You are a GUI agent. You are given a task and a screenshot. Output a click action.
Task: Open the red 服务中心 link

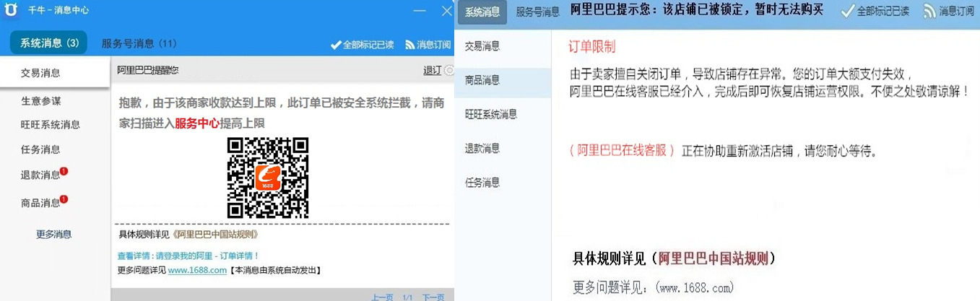pos(196,123)
